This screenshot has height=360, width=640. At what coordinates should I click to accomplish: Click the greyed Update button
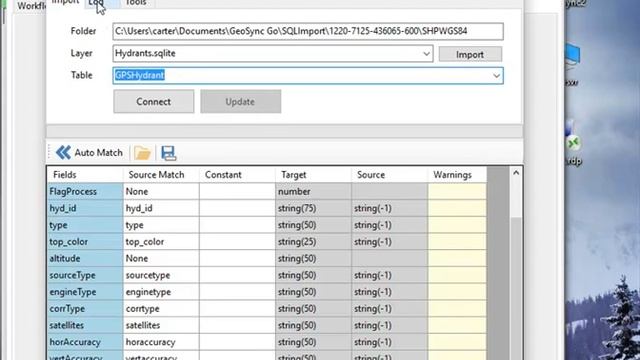pyautogui.click(x=240, y=102)
